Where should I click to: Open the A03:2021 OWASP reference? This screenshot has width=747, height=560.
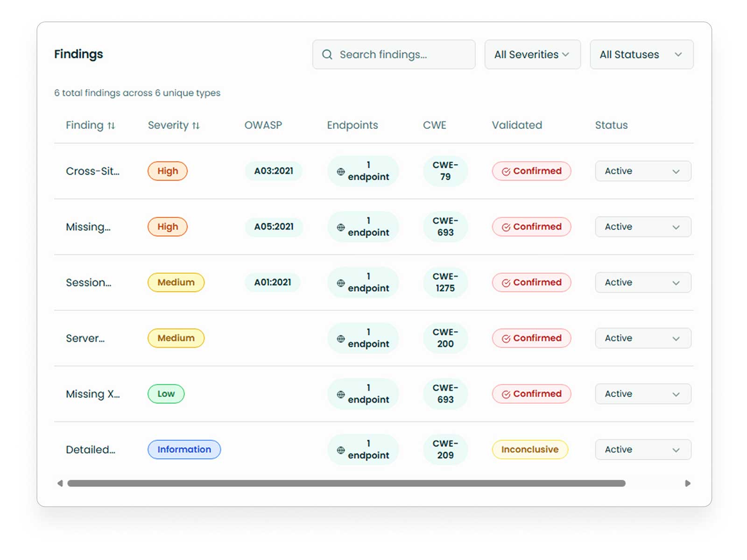pyautogui.click(x=273, y=171)
